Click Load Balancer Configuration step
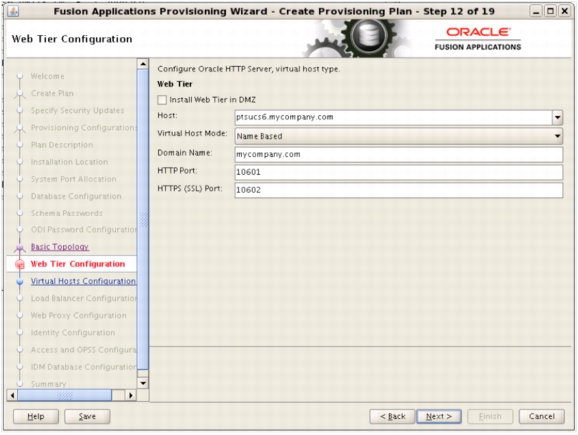 (x=83, y=299)
